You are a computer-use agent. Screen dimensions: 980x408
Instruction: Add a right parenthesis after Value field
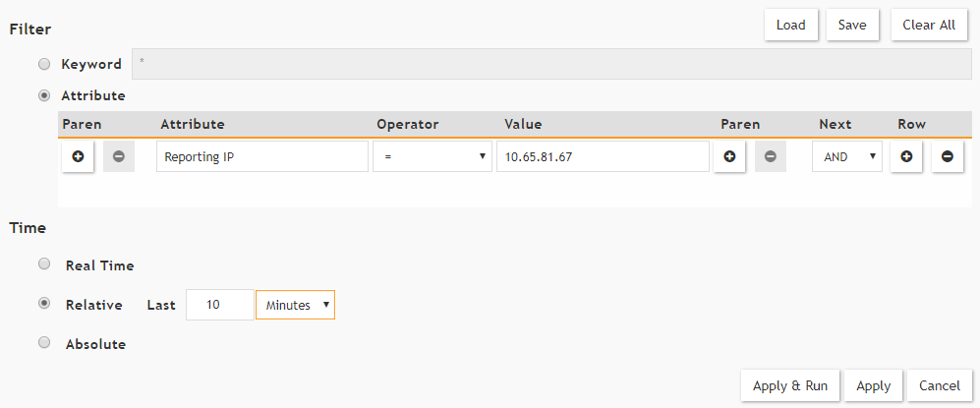pos(729,157)
